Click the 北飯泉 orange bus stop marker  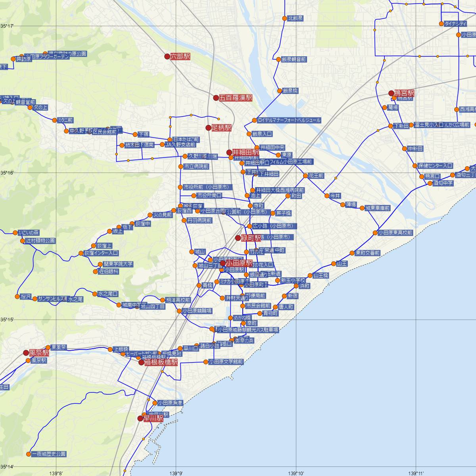point(284,18)
